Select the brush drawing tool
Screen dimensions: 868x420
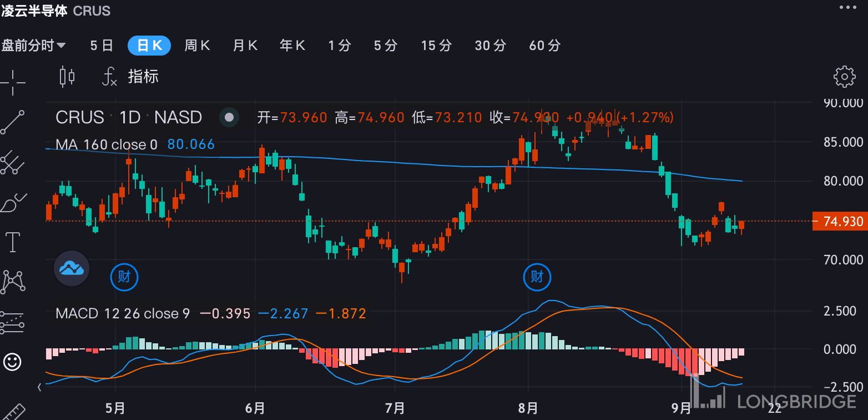pos(12,202)
